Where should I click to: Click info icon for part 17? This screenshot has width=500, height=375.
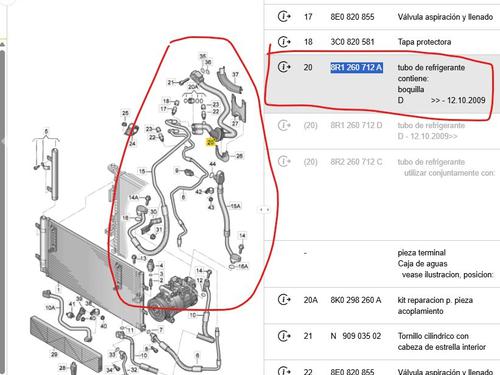[x=284, y=16]
